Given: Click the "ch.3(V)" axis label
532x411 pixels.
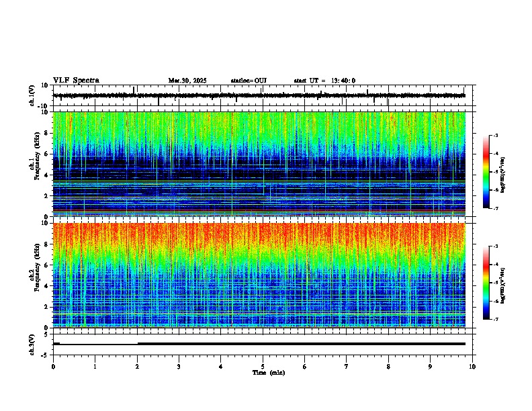Looking at the screenshot, I should coord(32,345).
